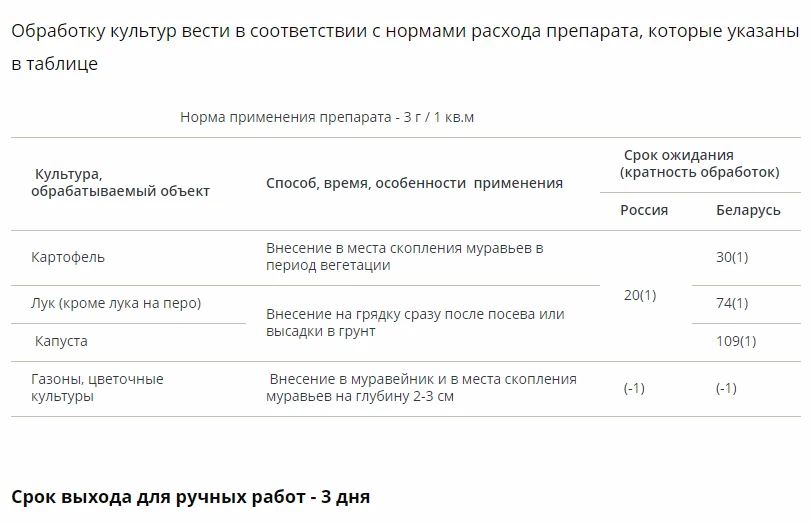Viewport: 810px width, 523px height.
Task: Select the "109(1)" value for cabbage
Action: pos(736,341)
